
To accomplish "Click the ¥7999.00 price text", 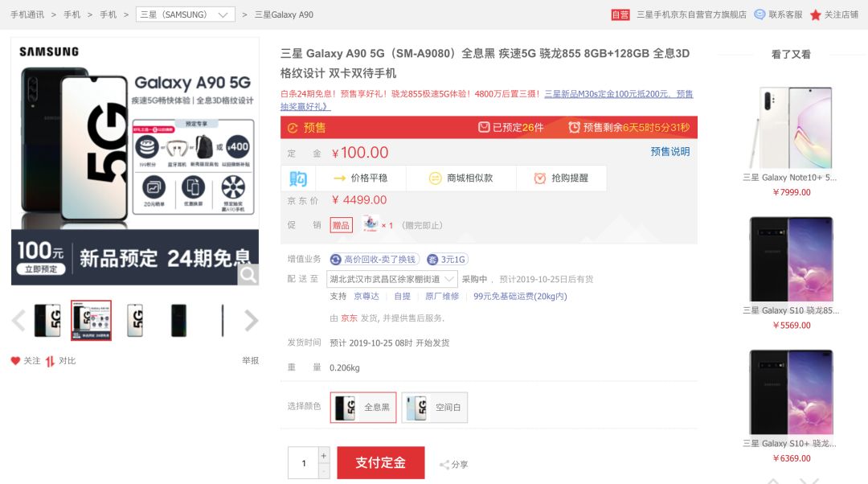I will tap(792, 192).
